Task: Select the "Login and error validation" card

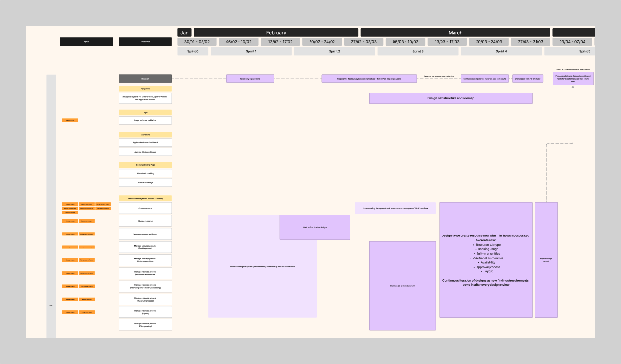Action: point(145,120)
